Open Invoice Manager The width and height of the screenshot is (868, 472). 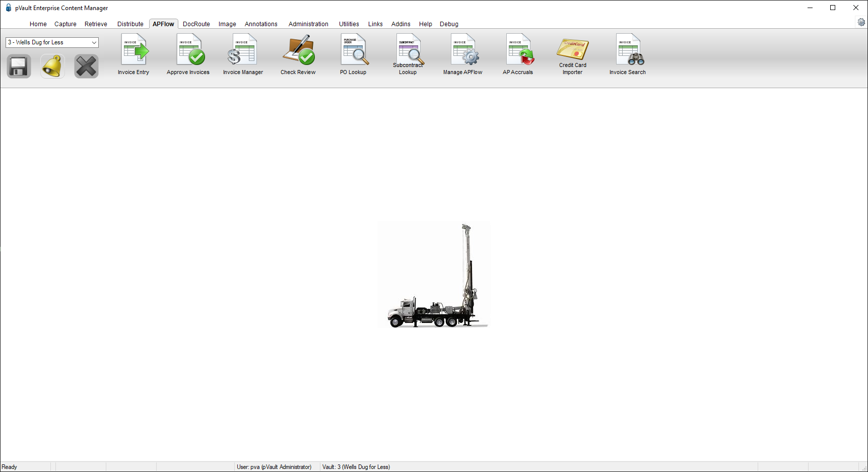[x=243, y=54]
